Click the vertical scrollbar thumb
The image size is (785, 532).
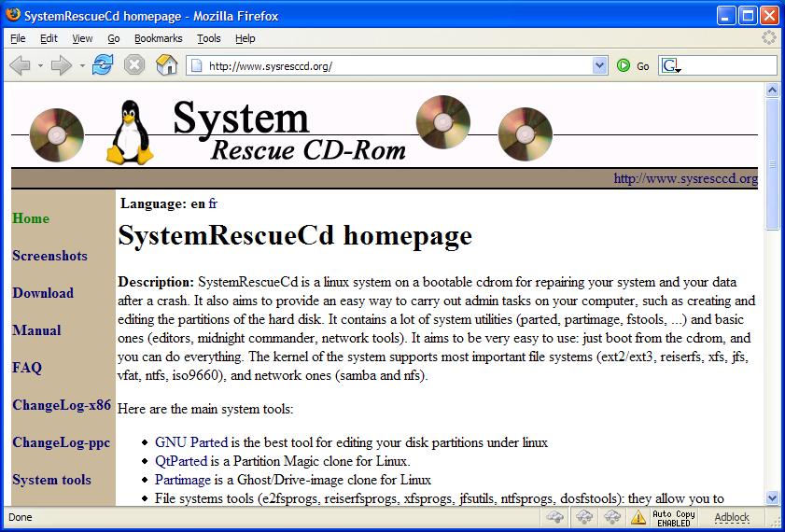772,164
